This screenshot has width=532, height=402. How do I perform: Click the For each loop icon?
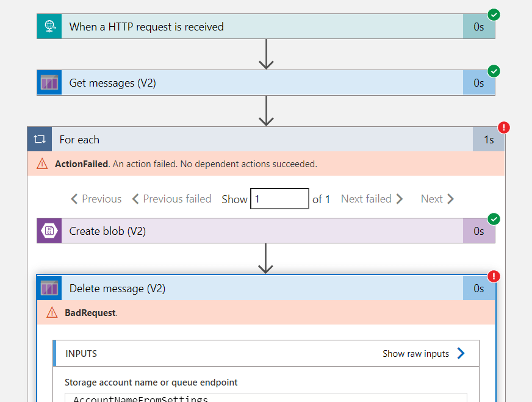point(40,140)
